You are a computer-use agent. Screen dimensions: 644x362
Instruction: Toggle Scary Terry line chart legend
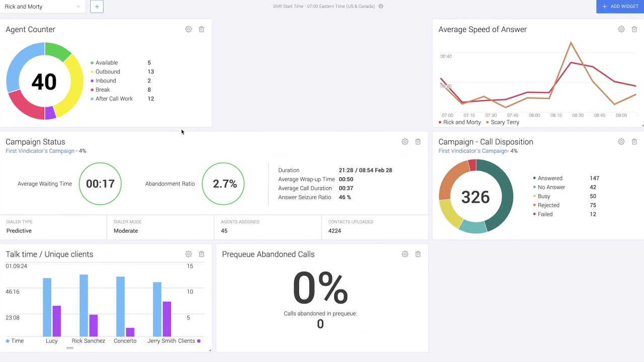503,122
